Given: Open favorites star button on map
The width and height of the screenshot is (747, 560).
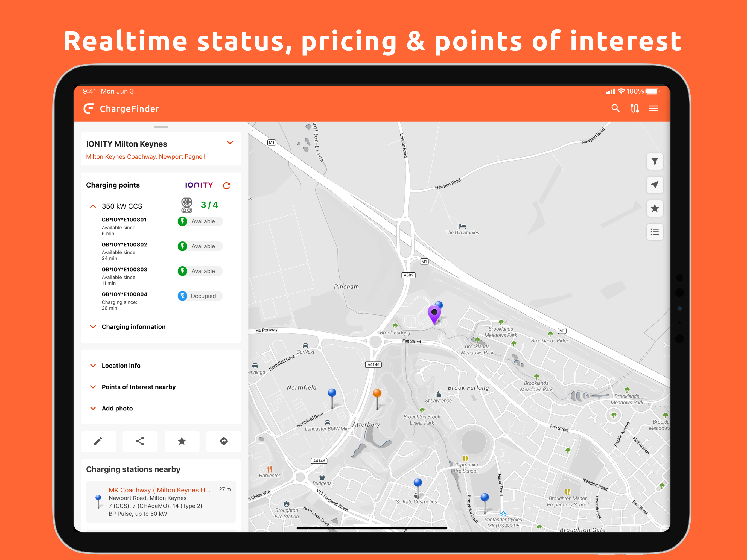Looking at the screenshot, I should click(655, 208).
